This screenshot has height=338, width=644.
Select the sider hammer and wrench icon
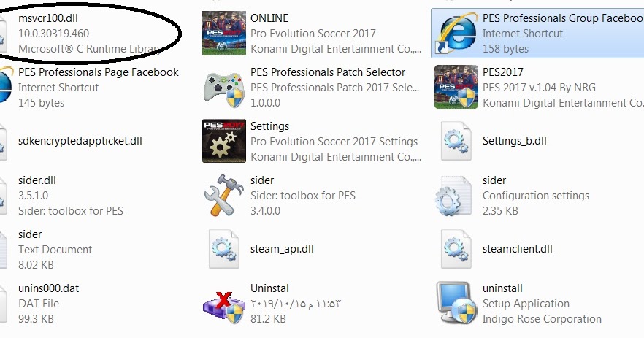(224, 195)
